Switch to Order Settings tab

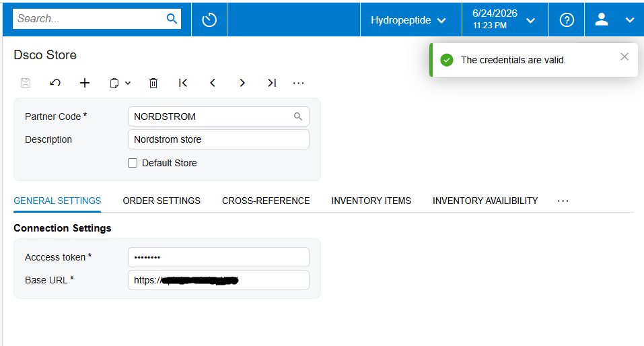(x=162, y=201)
